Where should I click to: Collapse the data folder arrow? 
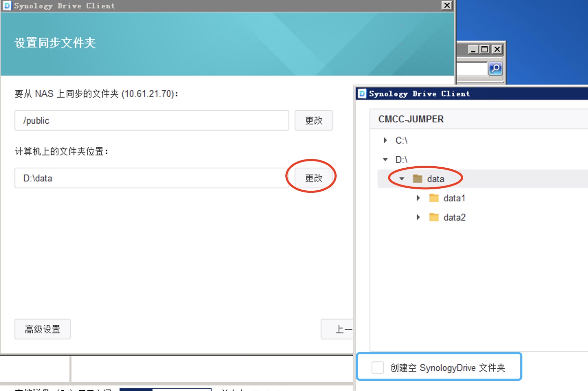[402, 179]
